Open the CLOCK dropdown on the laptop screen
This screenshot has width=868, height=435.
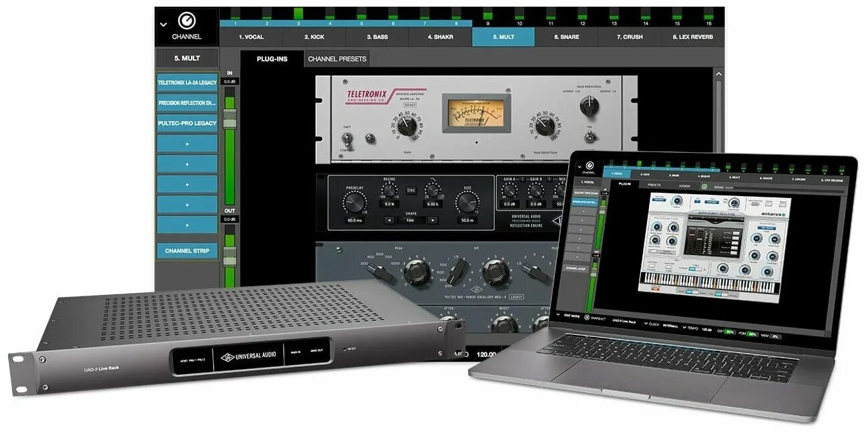[x=652, y=324]
